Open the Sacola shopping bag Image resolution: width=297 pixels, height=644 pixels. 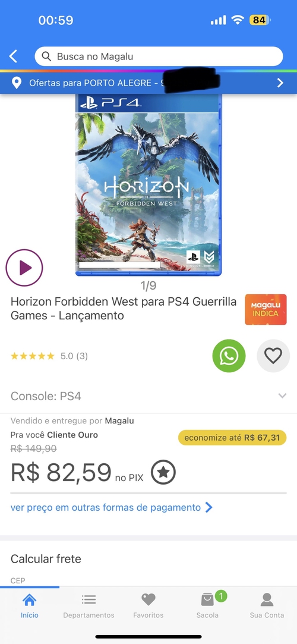[x=207, y=606]
